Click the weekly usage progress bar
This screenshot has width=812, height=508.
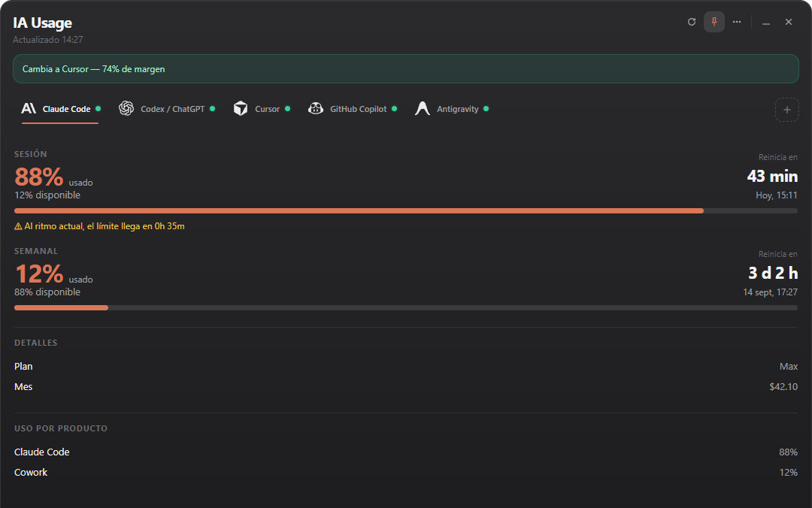tap(405, 307)
